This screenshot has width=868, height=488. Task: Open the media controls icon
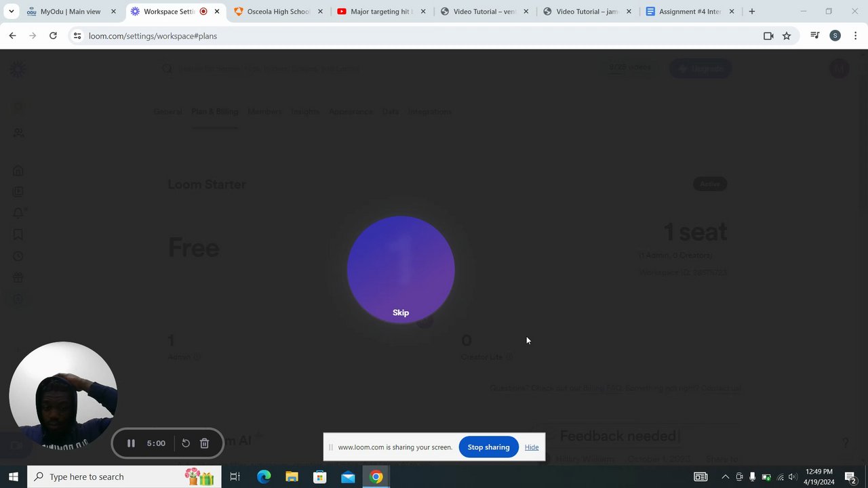point(815,36)
